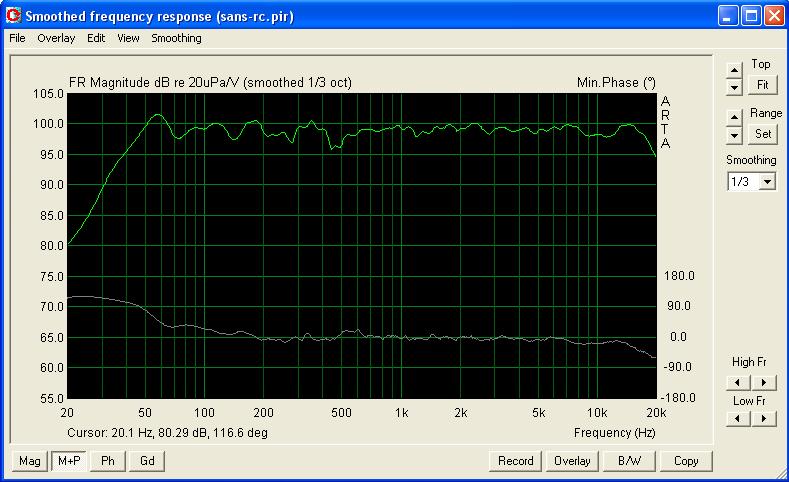The image size is (789, 482).
Task: Click the Copy button
Action: (x=686, y=461)
